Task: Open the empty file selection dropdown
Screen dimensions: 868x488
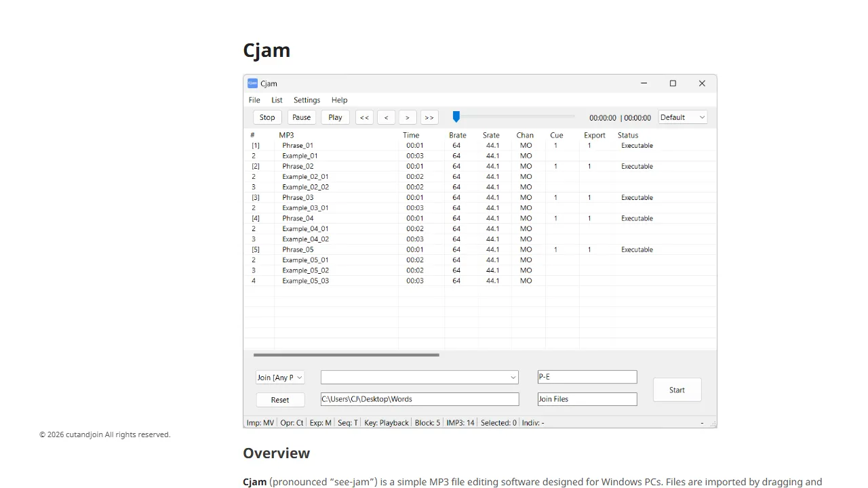Action: pyautogui.click(x=419, y=377)
